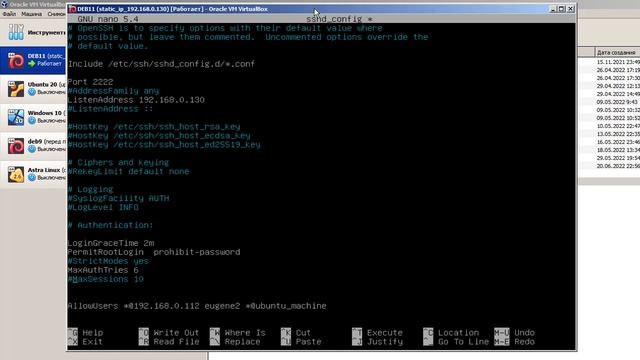Click the powered-off status icon under Windows 10

pyautogui.click(x=32, y=121)
